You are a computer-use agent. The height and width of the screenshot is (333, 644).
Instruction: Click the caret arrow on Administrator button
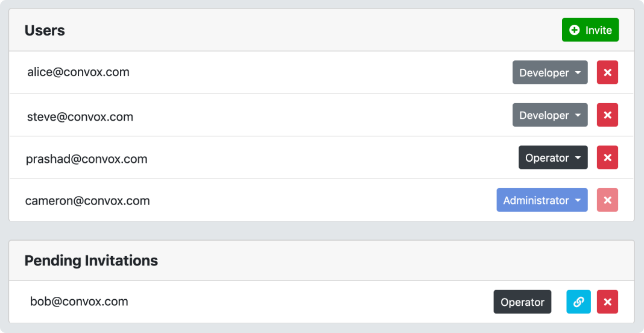click(578, 200)
